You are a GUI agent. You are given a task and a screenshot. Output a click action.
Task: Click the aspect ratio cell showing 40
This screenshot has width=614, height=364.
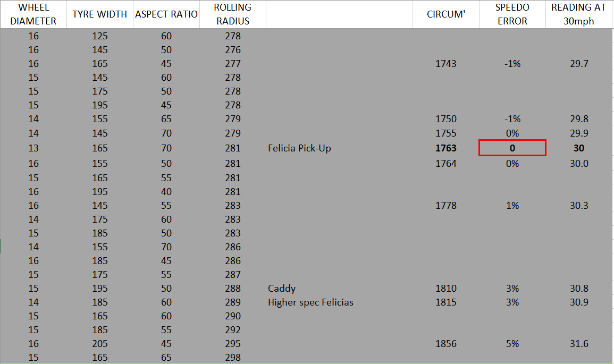tap(166, 192)
